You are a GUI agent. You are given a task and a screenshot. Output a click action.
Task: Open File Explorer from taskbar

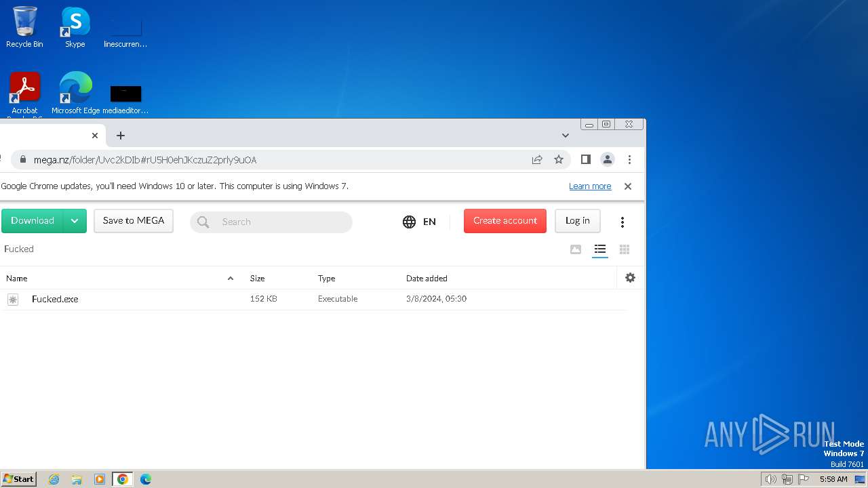[x=77, y=479]
